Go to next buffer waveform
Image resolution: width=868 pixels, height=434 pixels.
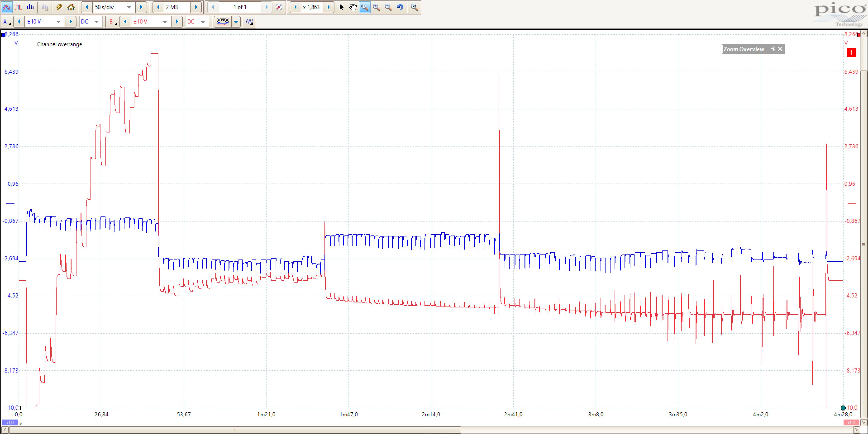pyautogui.click(x=267, y=7)
